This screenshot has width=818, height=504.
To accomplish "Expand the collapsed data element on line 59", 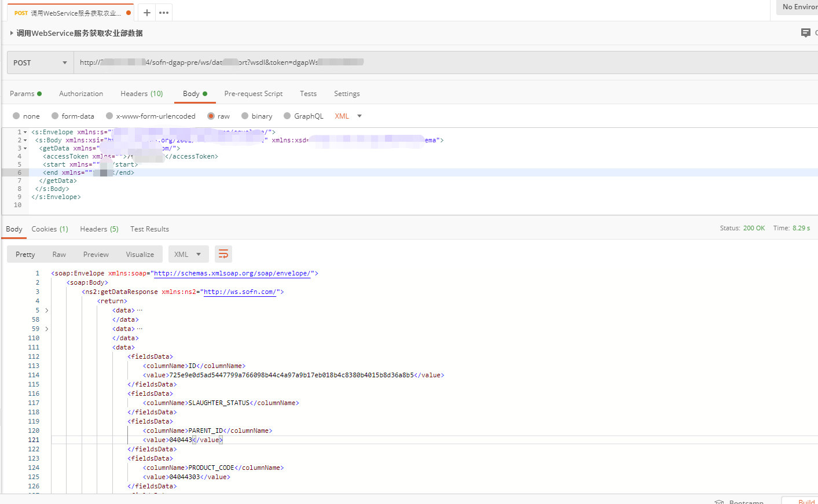I will (46, 329).
